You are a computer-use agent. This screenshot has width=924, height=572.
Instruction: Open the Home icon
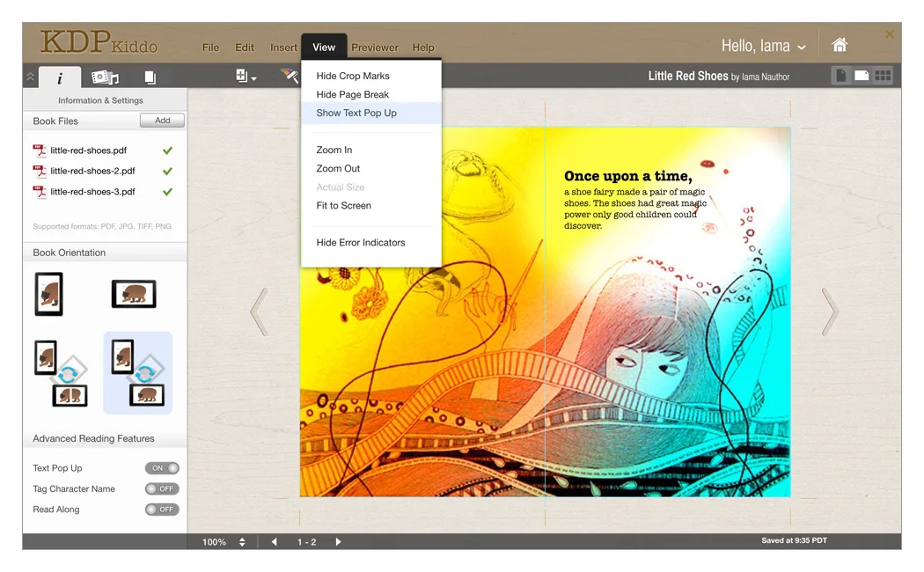pyautogui.click(x=840, y=45)
